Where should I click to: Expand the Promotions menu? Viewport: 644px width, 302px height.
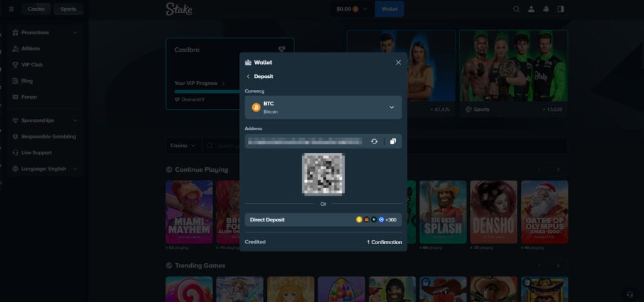(45, 33)
